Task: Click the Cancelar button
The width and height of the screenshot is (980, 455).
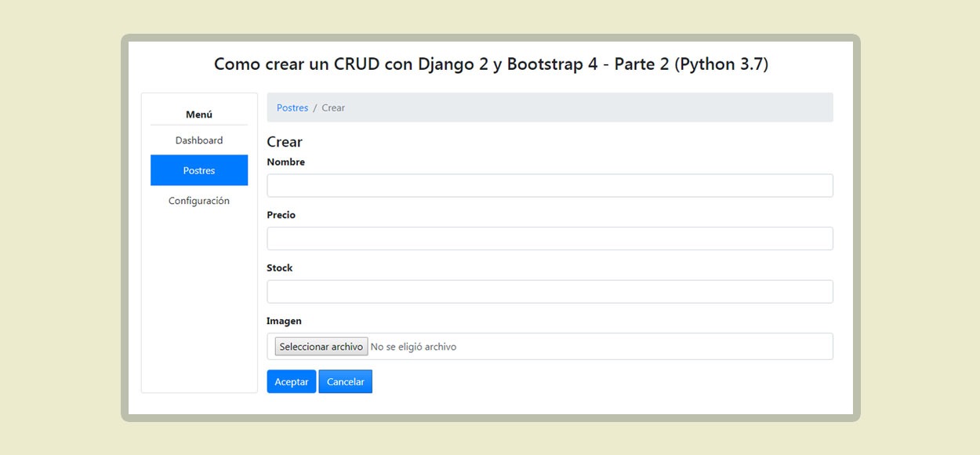Action: 346,381
